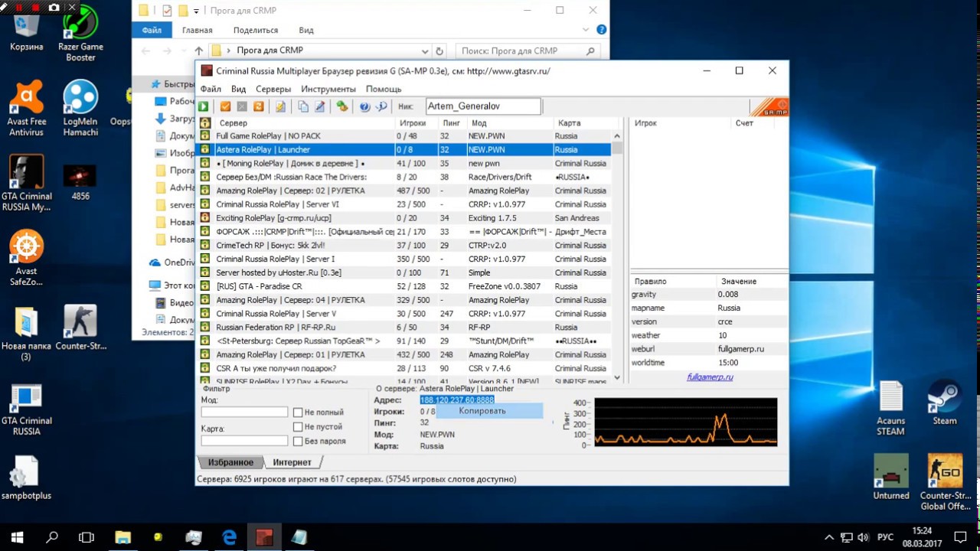Click the Explorer search box
Viewport: 980px width, 551px height.
coord(528,51)
